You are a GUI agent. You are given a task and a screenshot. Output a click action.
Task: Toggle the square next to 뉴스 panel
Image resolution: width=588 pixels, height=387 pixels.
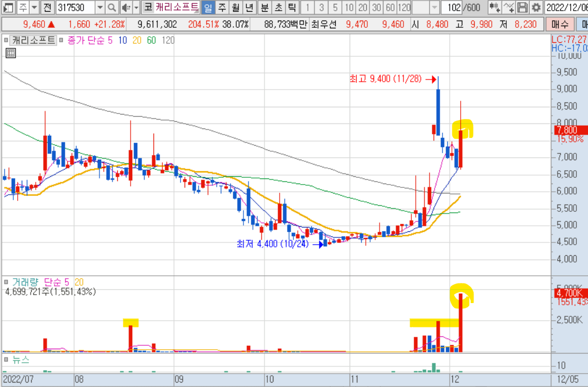coord(6,360)
